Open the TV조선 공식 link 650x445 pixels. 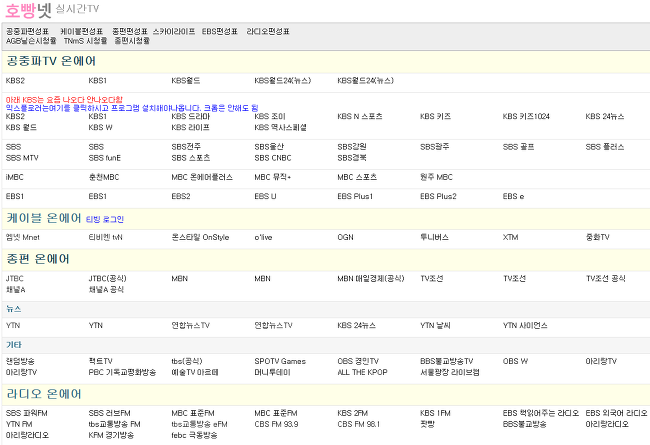605,278
